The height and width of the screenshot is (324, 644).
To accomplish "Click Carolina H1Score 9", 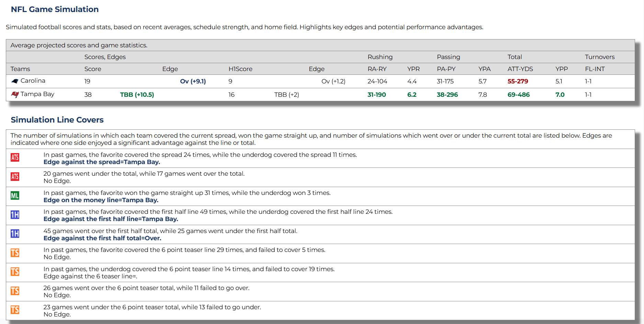I will (230, 81).
